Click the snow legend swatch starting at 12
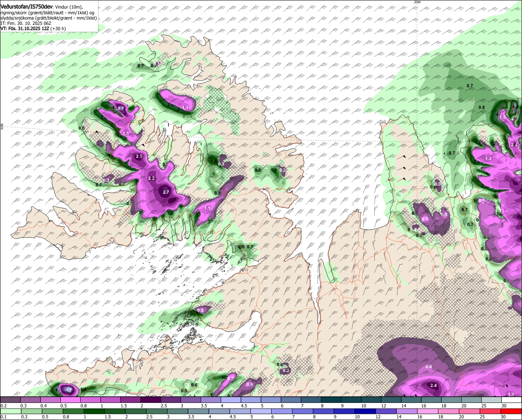The image size is (522, 420). 391,400
